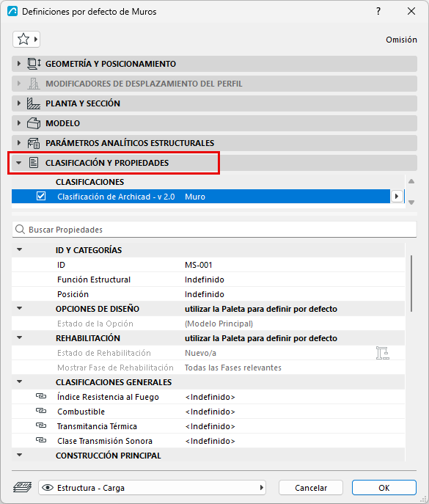Viewport: 429px width, 504px height.
Task: Click the Modelo panel icon
Action: [34, 123]
